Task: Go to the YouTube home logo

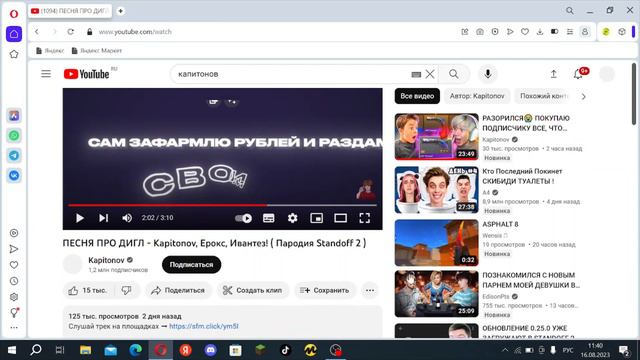Action: point(87,74)
